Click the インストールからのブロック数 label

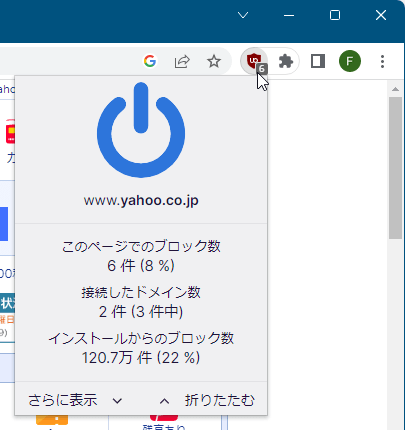(x=141, y=338)
